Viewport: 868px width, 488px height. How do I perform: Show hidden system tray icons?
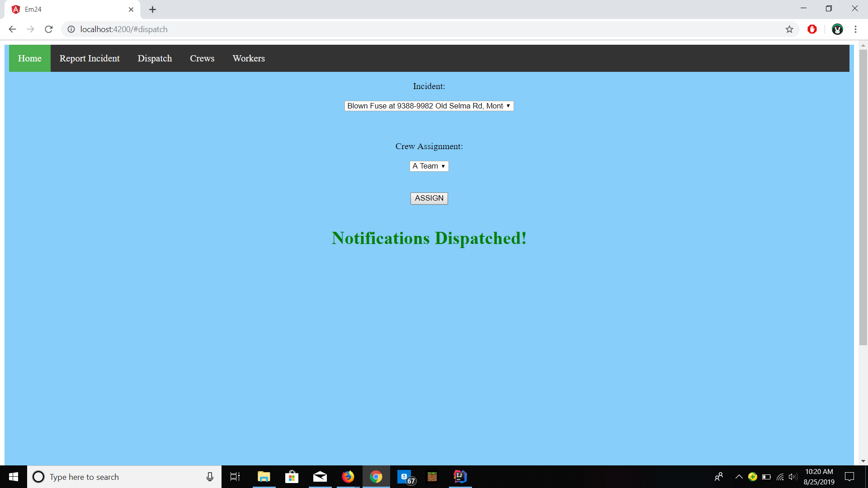pos(739,477)
